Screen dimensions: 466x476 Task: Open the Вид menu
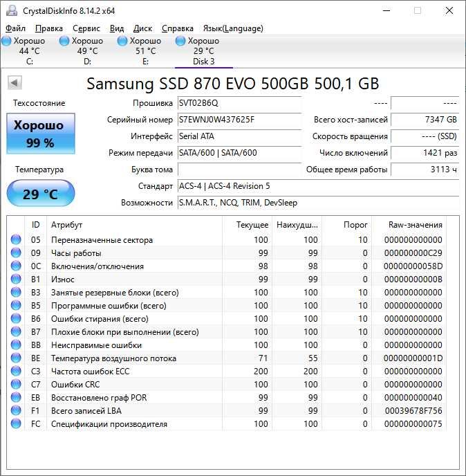pyautogui.click(x=117, y=28)
